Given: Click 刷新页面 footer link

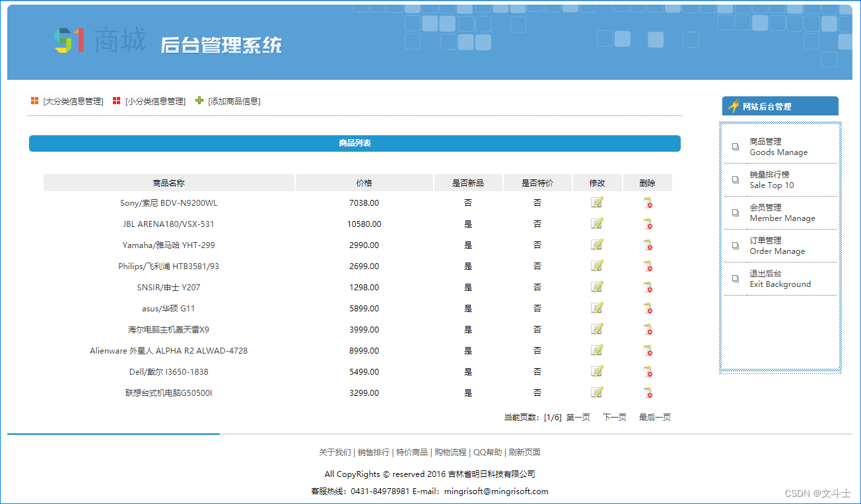Looking at the screenshot, I should click(x=525, y=453).
